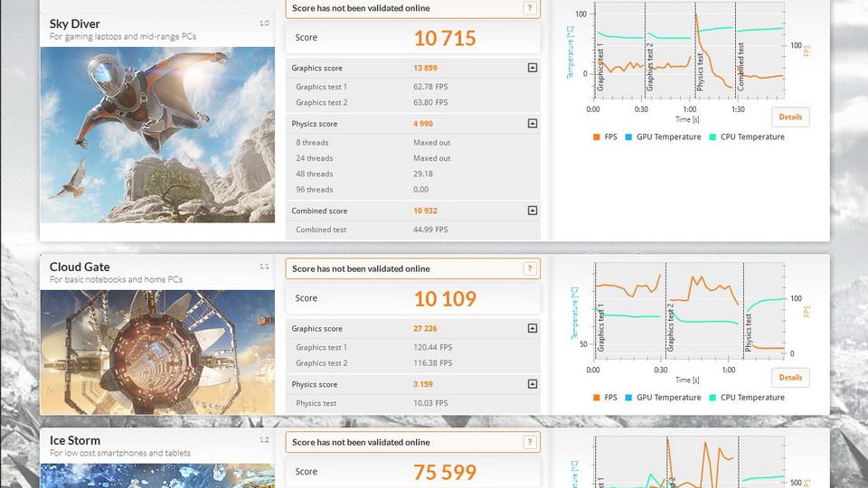Image resolution: width=868 pixels, height=488 pixels.
Task: Toggle GPU Temperature legend in Cloud Gate chart
Action: 663,398
